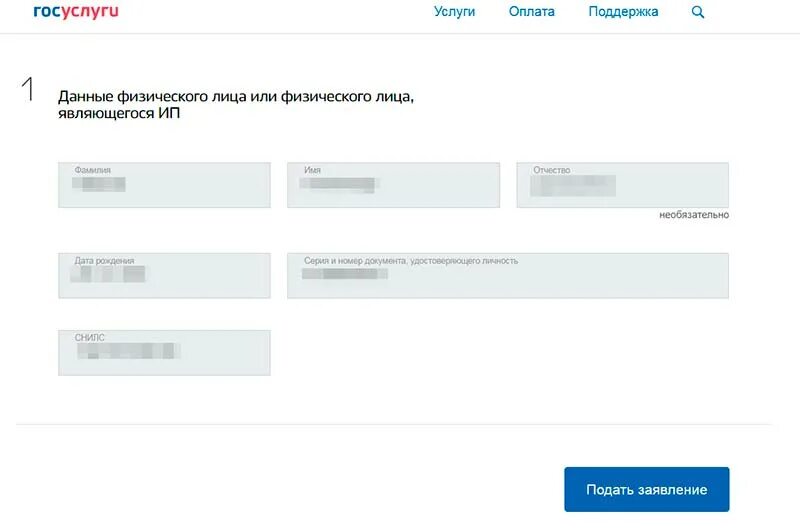Viewport: 800px width, 528px height.
Task: Open the Поддержка menu item
Action: coord(623,12)
